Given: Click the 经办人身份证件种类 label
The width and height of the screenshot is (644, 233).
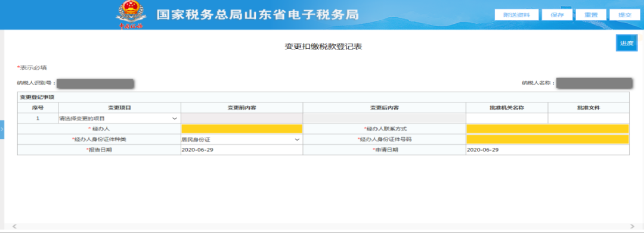Looking at the screenshot, I should (99, 139).
